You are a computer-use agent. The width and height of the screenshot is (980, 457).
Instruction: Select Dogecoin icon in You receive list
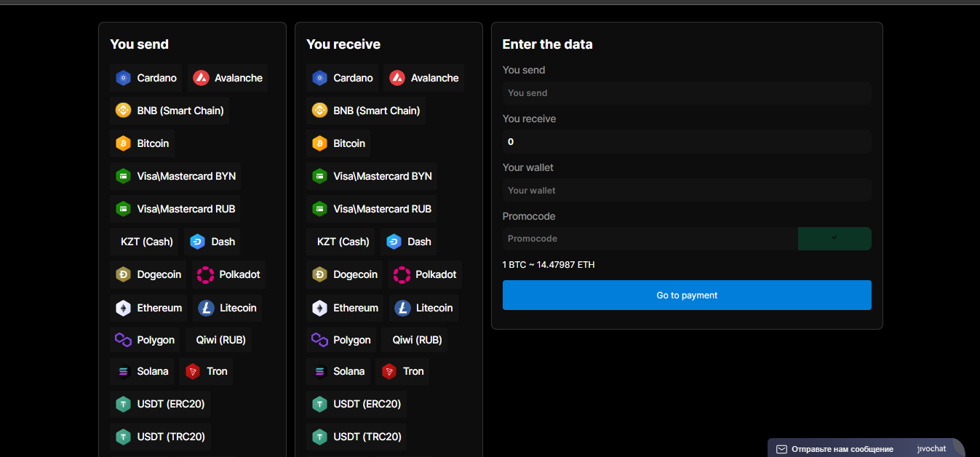(319, 274)
